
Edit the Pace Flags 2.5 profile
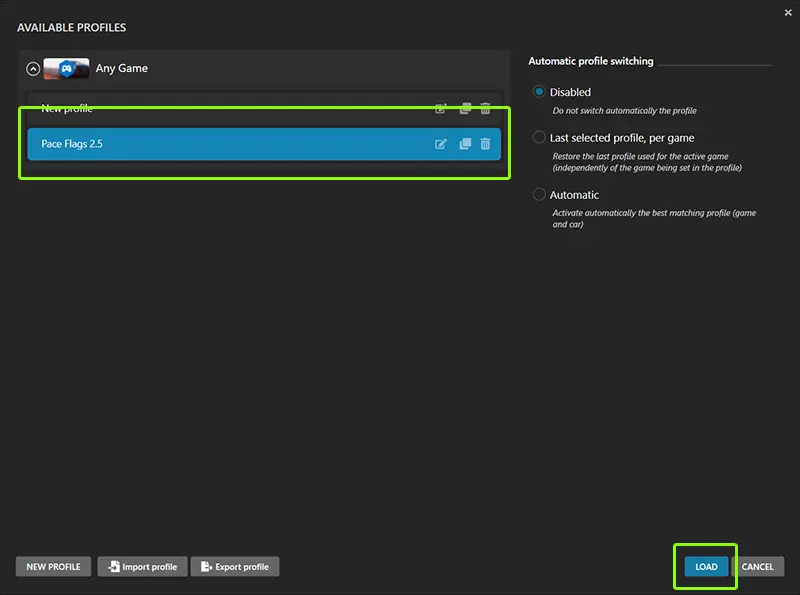pos(441,144)
